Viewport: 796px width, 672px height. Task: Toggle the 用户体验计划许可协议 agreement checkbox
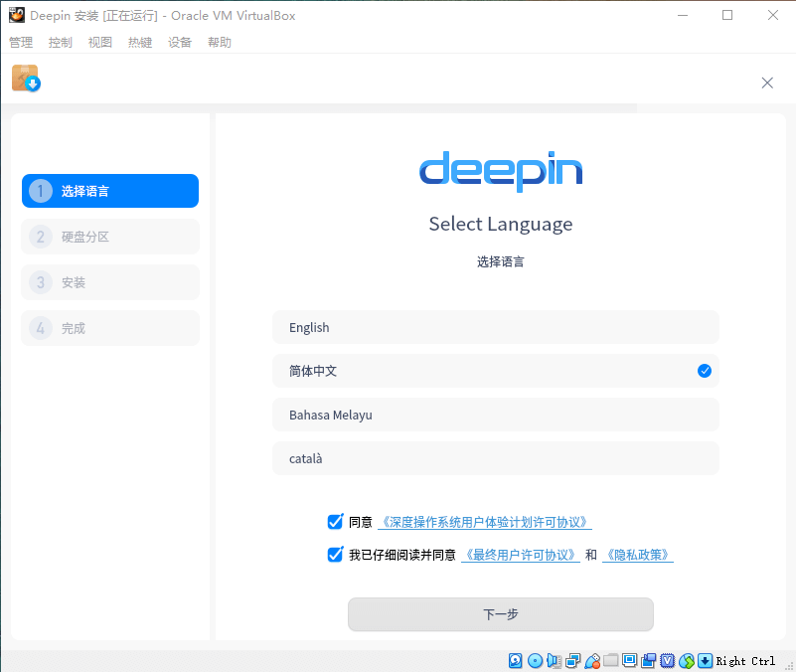335,522
